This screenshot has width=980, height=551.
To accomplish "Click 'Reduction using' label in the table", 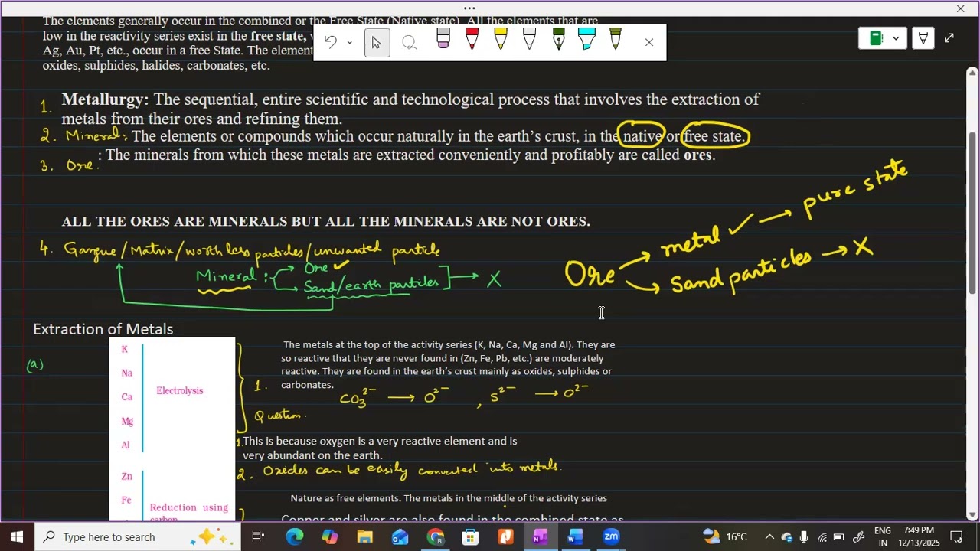I will pos(189,507).
